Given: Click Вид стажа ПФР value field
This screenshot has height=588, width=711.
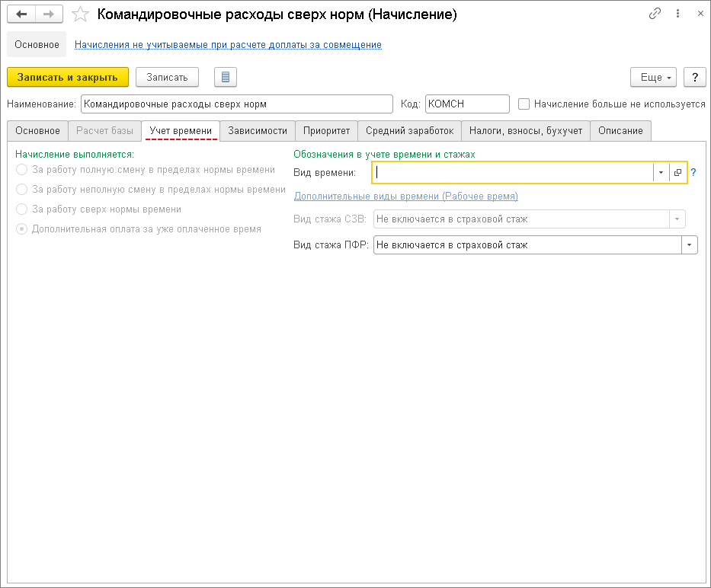Looking at the screenshot, I should pos(527,244).
